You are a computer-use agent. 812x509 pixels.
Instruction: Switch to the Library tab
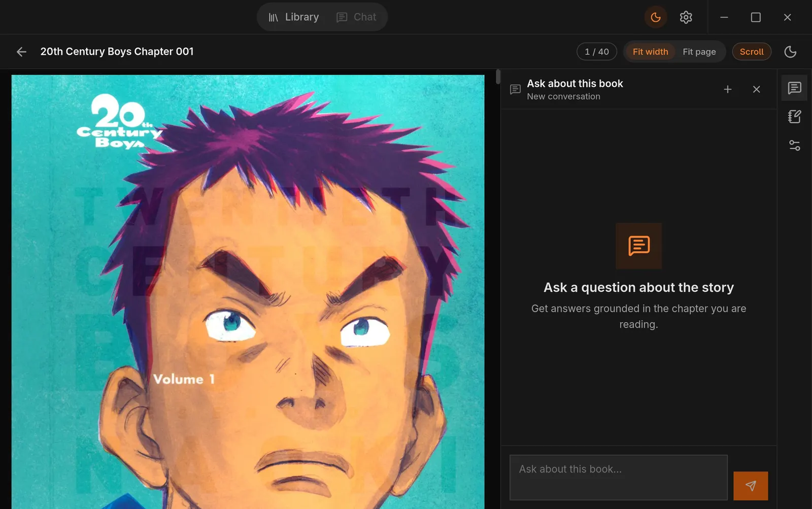click(x=294, y=17)
